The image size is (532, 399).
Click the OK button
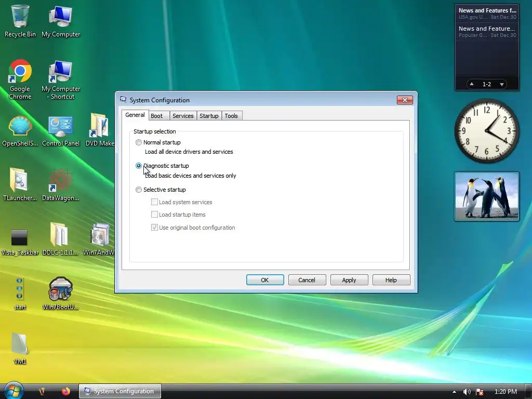(x=265, y=280)
